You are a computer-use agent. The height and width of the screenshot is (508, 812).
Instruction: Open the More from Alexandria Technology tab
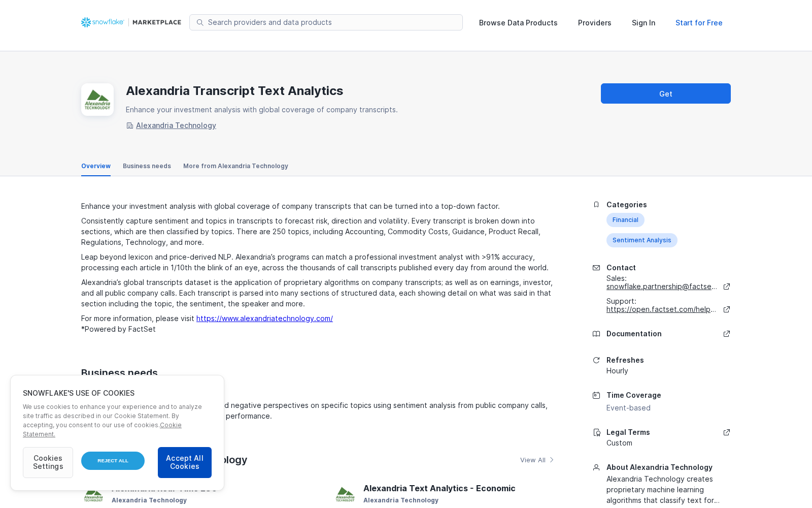(235, 166)
